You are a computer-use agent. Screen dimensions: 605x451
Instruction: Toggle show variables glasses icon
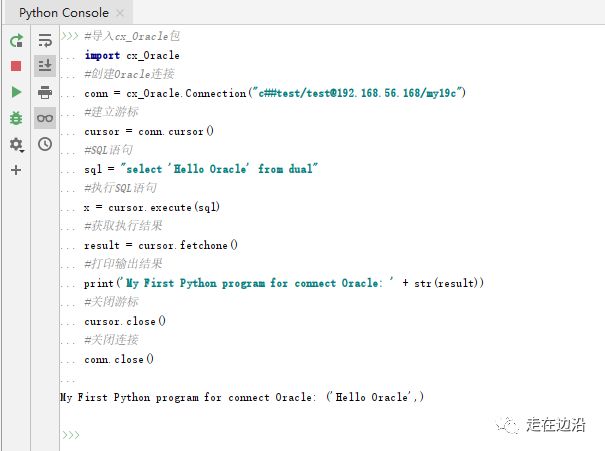[x=45, y=118]
